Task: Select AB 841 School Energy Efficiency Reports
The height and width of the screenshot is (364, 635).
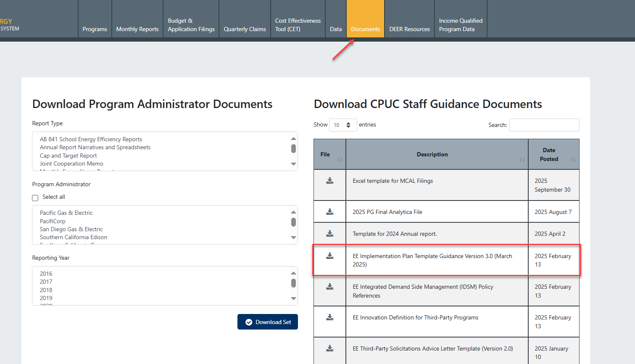Action: [91, 139]
